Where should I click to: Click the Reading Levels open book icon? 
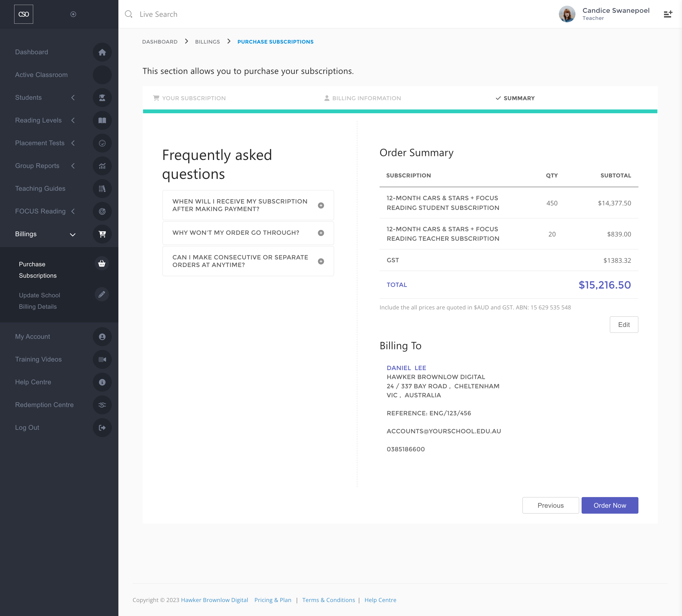(102, 121)
